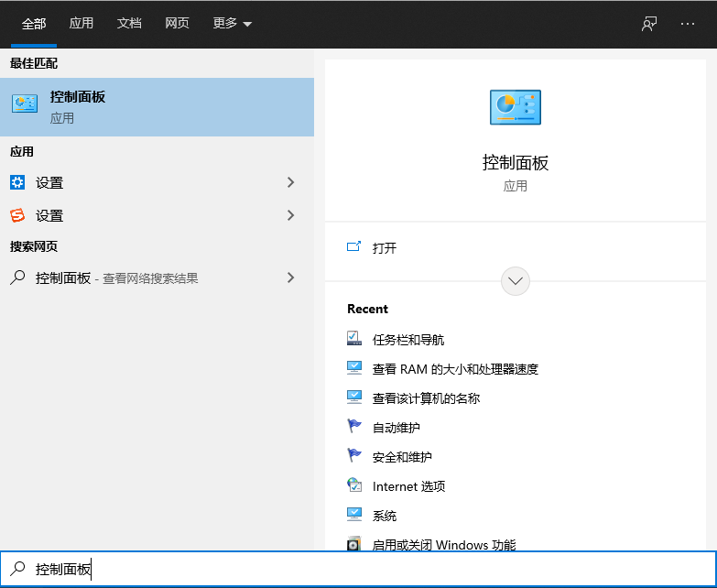The image size is (717, 588).
Task: Open the three-dot options menu
Action: click(688, 24)
